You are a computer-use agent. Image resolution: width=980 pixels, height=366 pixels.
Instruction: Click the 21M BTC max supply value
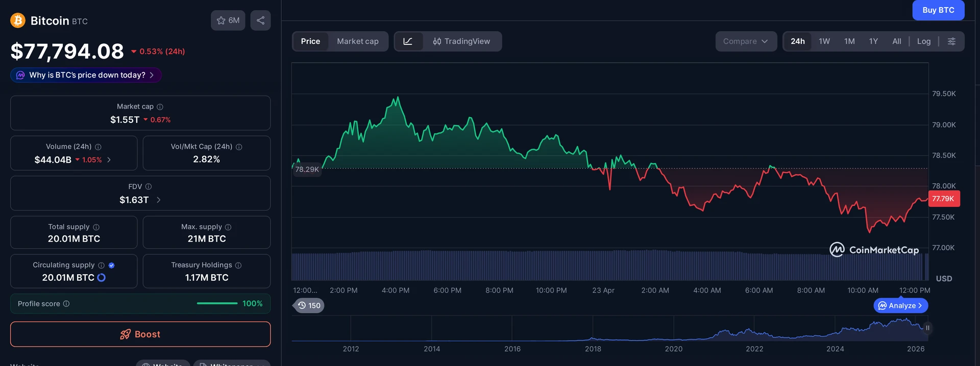pyautogui.click(x=207, y=239)
